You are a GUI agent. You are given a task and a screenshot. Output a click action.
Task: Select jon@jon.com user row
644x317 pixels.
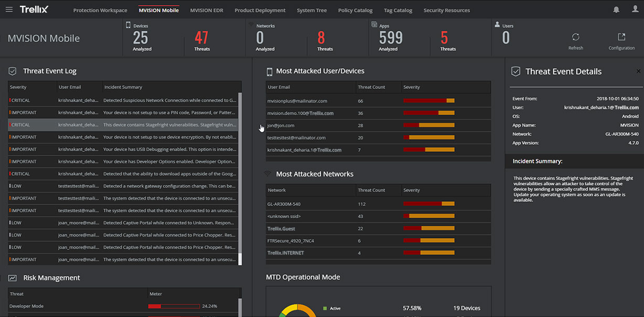click(x=379, y=125)
